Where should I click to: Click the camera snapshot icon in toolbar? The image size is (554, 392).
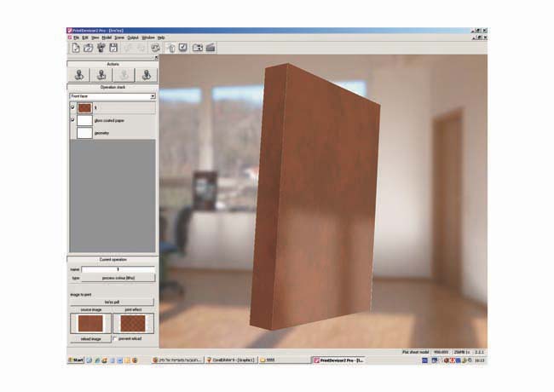coord(198,48)
